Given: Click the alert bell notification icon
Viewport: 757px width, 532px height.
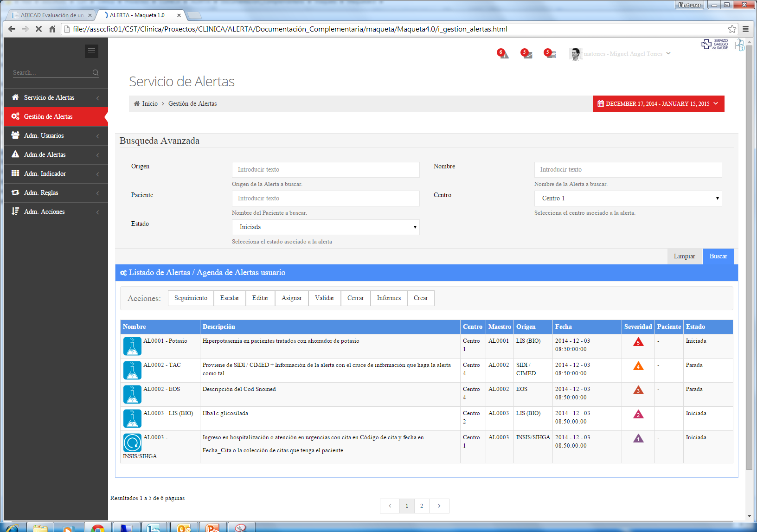Looking at the screenshot, I should click(x=503, y=54).
